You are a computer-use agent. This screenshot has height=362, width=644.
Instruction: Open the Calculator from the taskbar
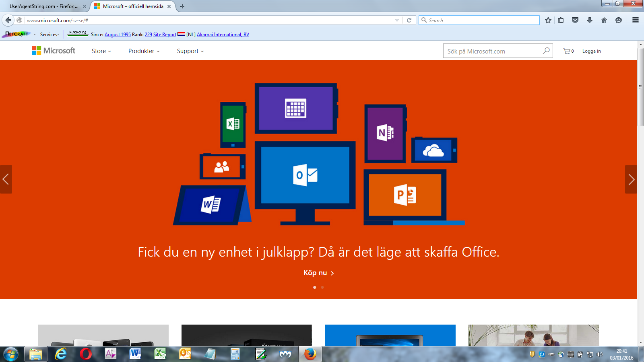point(235,354)
